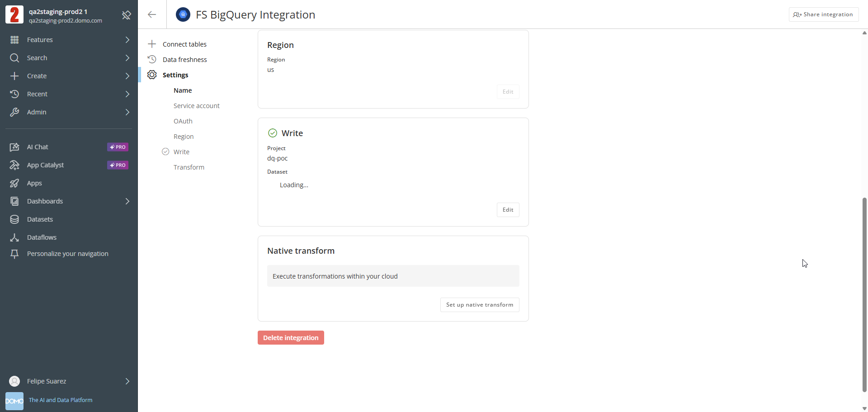Click the qa2staging-prod2.domo.com domain text
The image size is (868, 412).
(66, 21)
